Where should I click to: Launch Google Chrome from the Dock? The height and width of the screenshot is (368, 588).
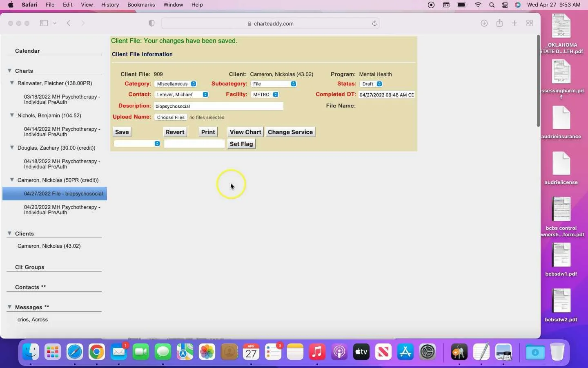97,352
